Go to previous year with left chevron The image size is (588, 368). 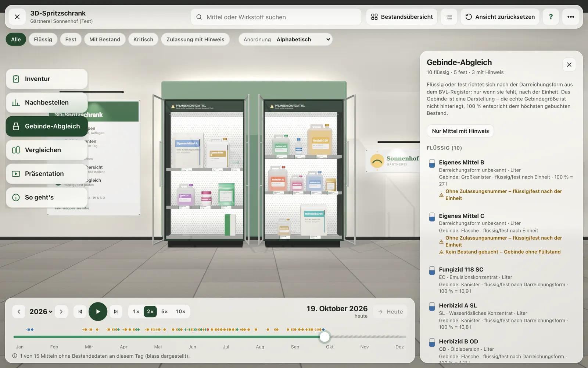point(19,312)
